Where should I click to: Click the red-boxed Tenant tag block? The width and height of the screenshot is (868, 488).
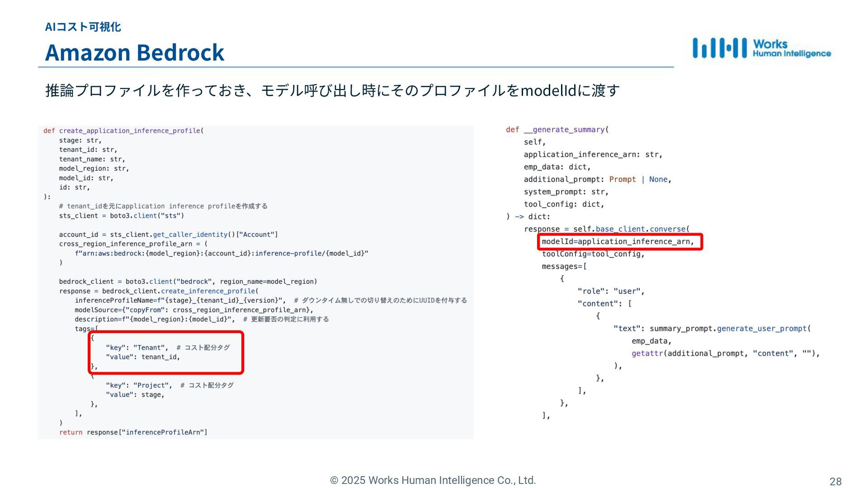click(166, 352)
